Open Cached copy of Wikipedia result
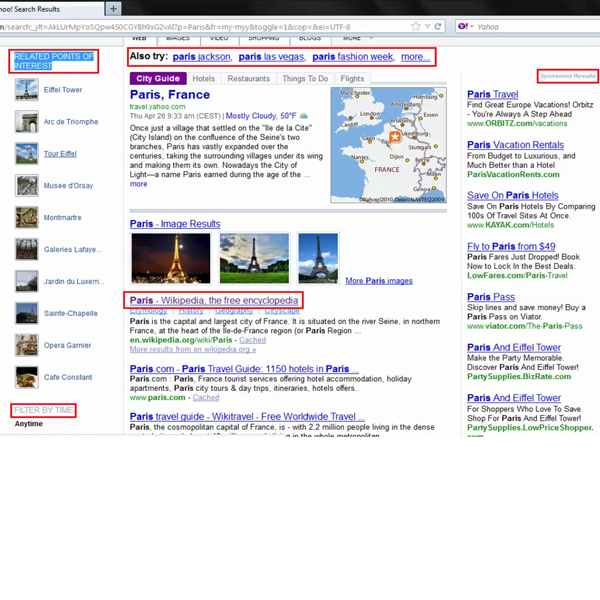Viewport: 600px width, 600px height. pos(252,340)
